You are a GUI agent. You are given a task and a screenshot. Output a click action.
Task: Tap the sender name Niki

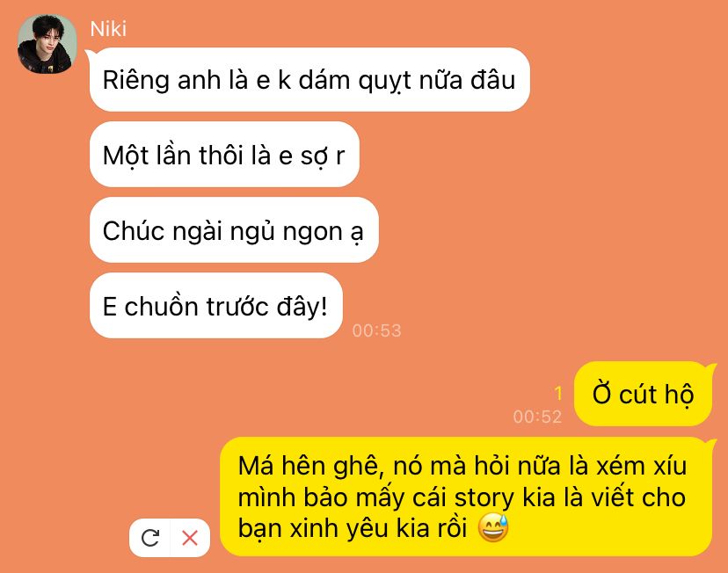[108, 29]
